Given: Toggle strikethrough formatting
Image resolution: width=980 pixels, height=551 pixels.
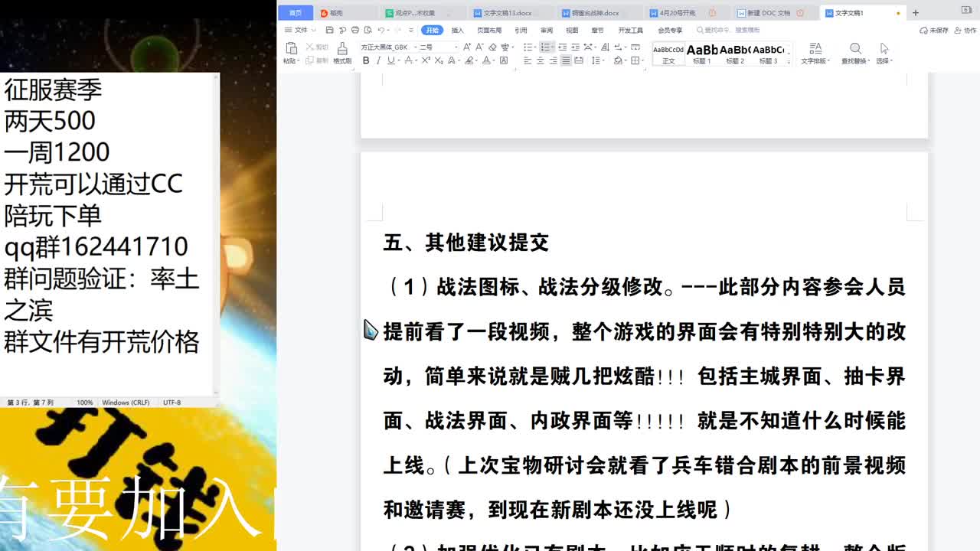Looking at the screenshot, I should [x=409, y=60].
